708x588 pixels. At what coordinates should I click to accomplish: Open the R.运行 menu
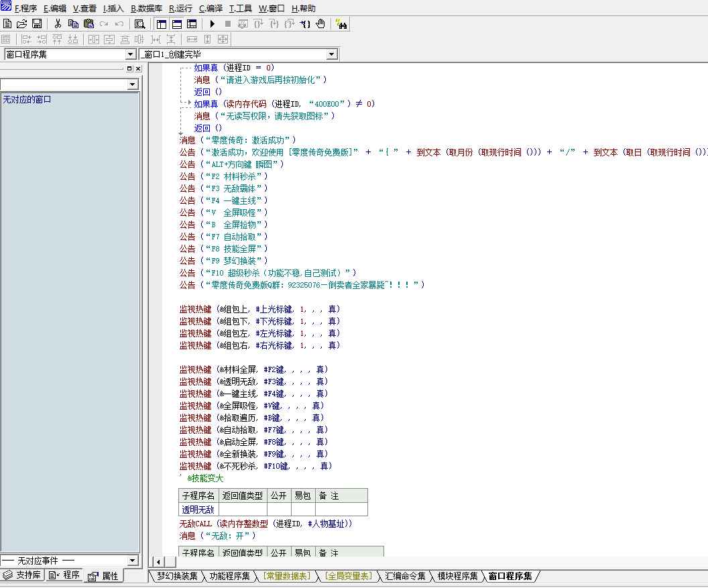click(x=180, y=8)
